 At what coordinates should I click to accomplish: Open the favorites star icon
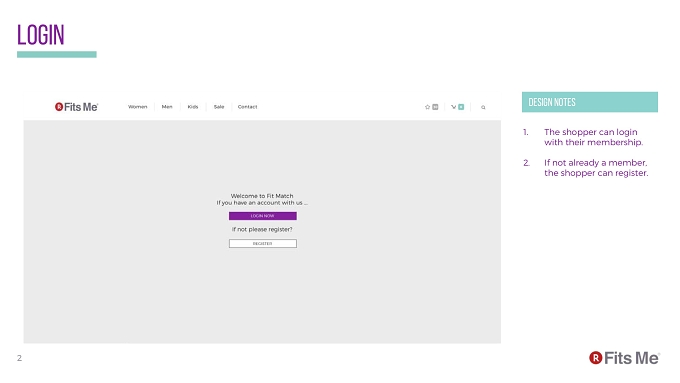pos(427,107)
